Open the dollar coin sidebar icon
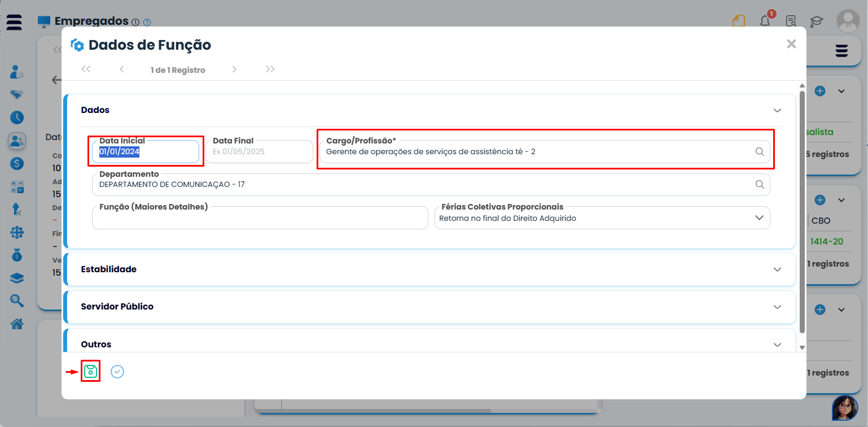The width and height of the screenshot is (868, 427). point(17,164)
